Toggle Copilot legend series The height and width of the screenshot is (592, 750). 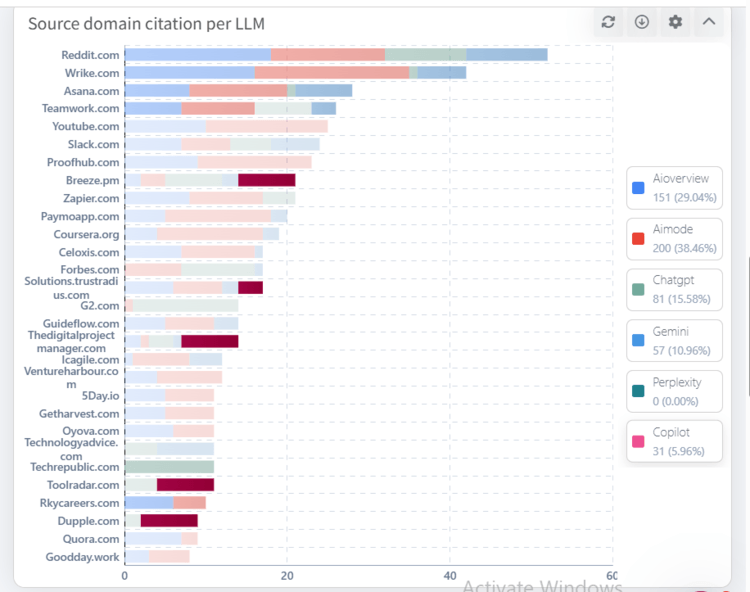pyautogui.click(x=674, y=441)
